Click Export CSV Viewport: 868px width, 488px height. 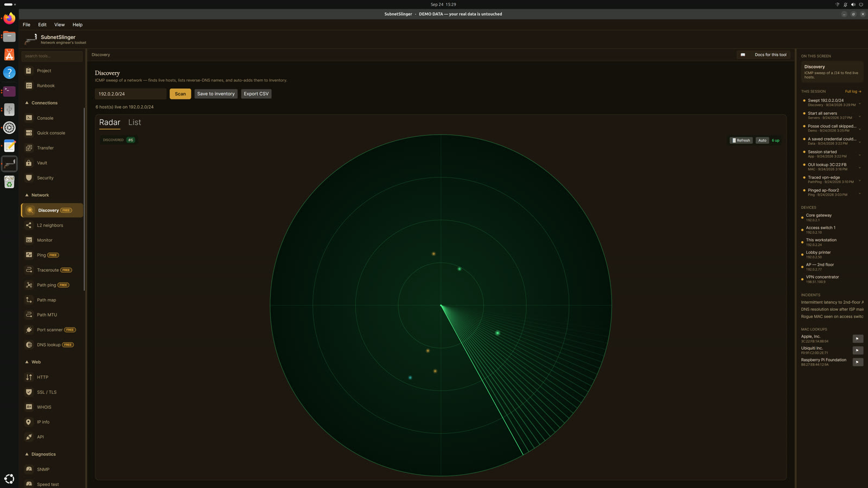pyautogui.click(x=256, y=94)
